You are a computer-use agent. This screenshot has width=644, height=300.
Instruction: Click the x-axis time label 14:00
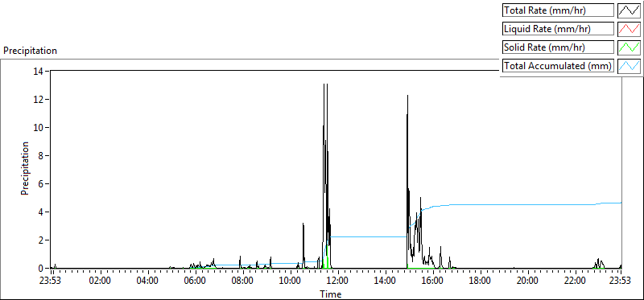pos(386,282)
